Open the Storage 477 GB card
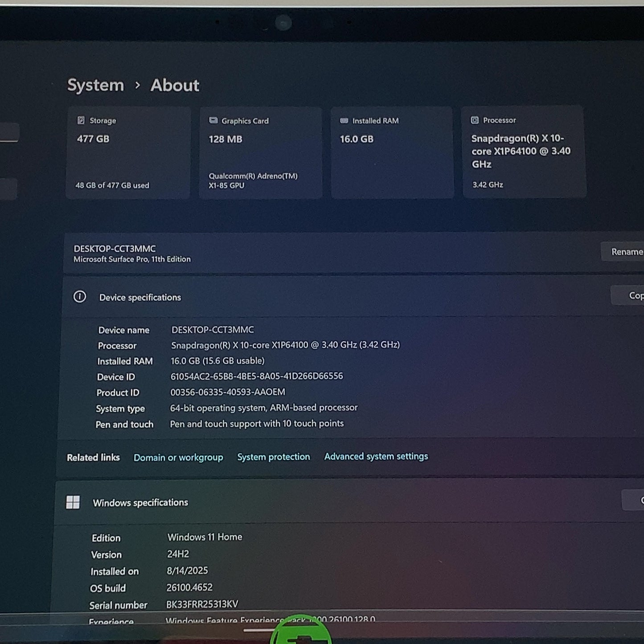This screenshot has width=644, height=644. 128,153
